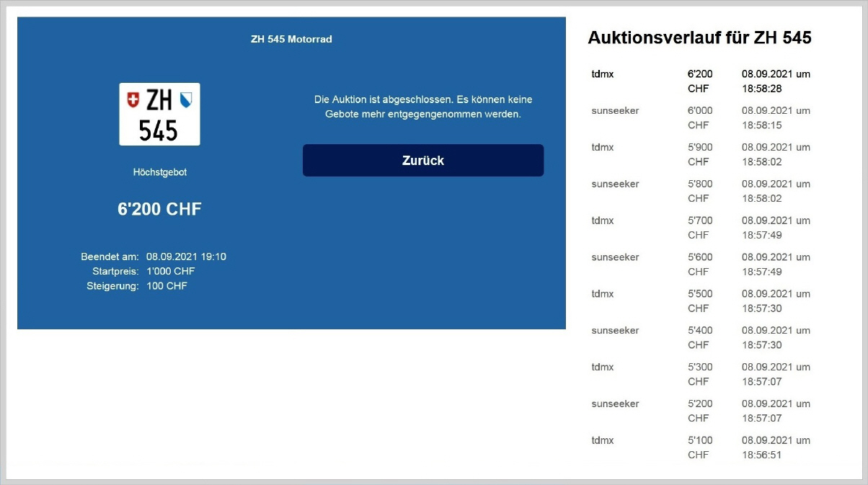The image size is (868, 485).
Task: Click the auction closed notice text
Action: tap(422, 107)
